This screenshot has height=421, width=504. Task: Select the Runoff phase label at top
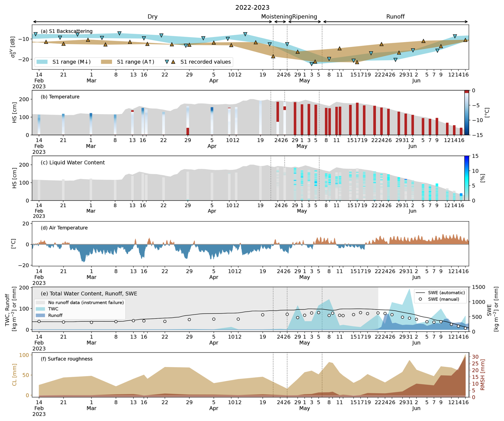click(395, 16)
